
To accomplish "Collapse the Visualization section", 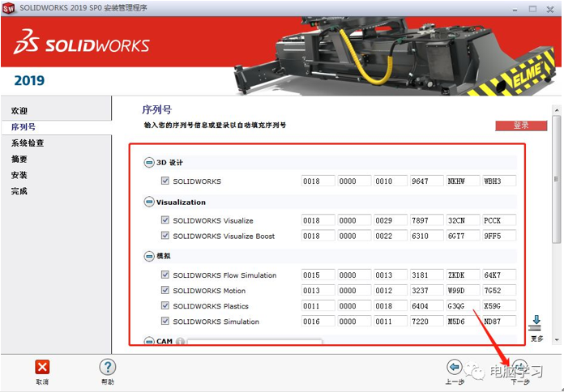I will coord(149,202).
